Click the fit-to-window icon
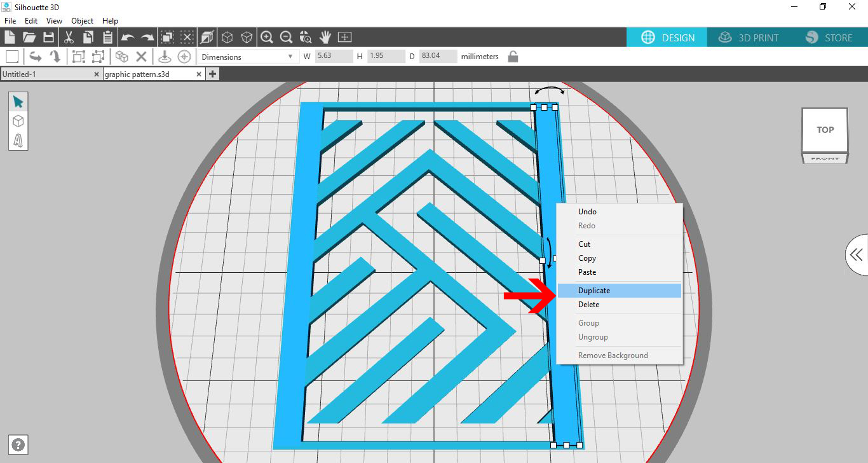This screenshot has height=463, width=868. point(344,37)
